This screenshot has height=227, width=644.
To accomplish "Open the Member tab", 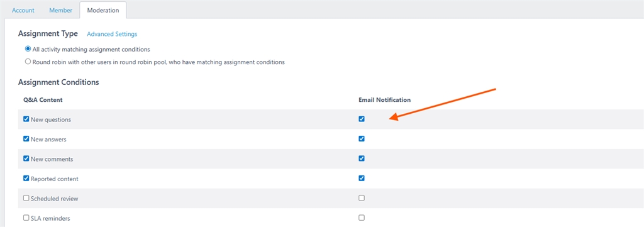I will coord(61,10).
